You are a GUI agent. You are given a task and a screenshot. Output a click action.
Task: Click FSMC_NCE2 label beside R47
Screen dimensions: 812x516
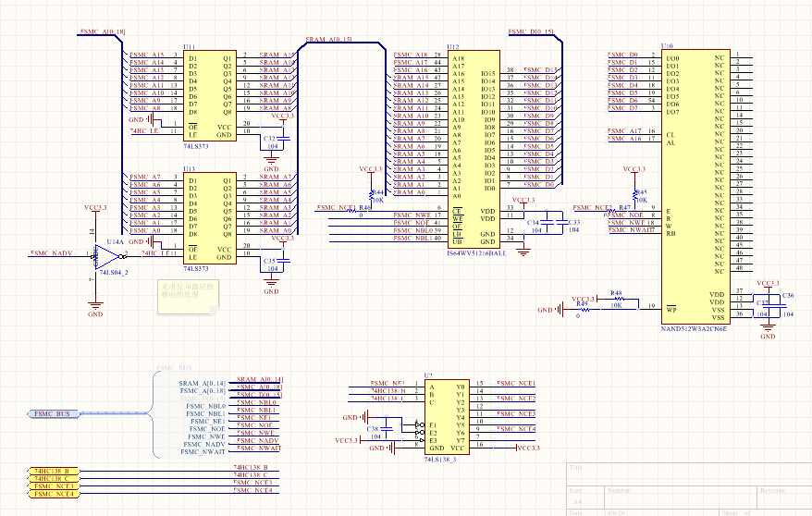(593, 208)
